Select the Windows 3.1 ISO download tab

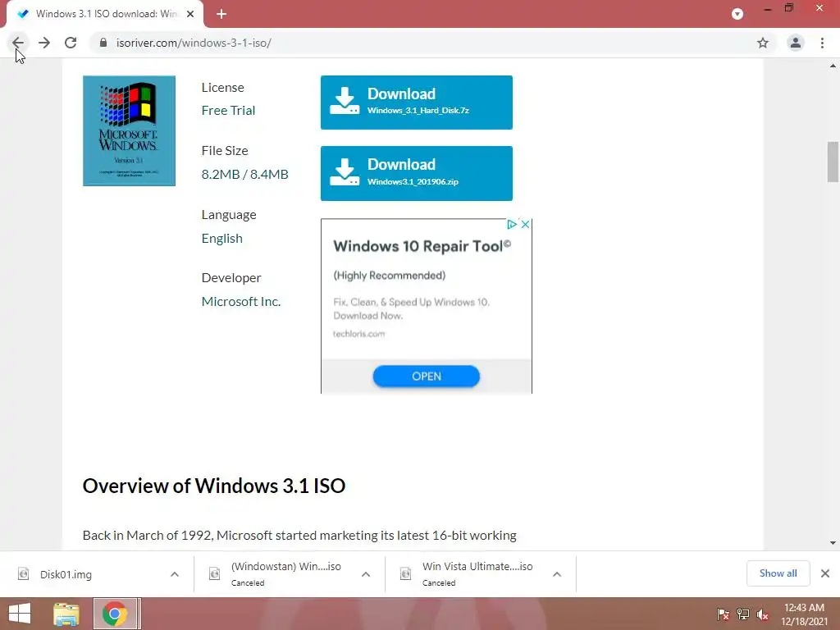(x=104, y=14)
